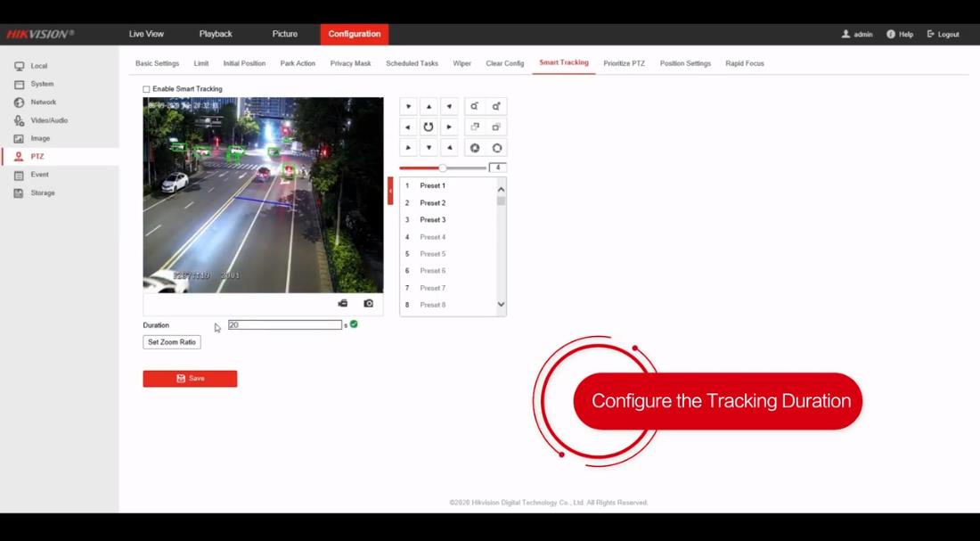The height and width of the screenshot is (541, 980).
Task: Switch to the Privacy Mask tab
Action: click(351, 63)
